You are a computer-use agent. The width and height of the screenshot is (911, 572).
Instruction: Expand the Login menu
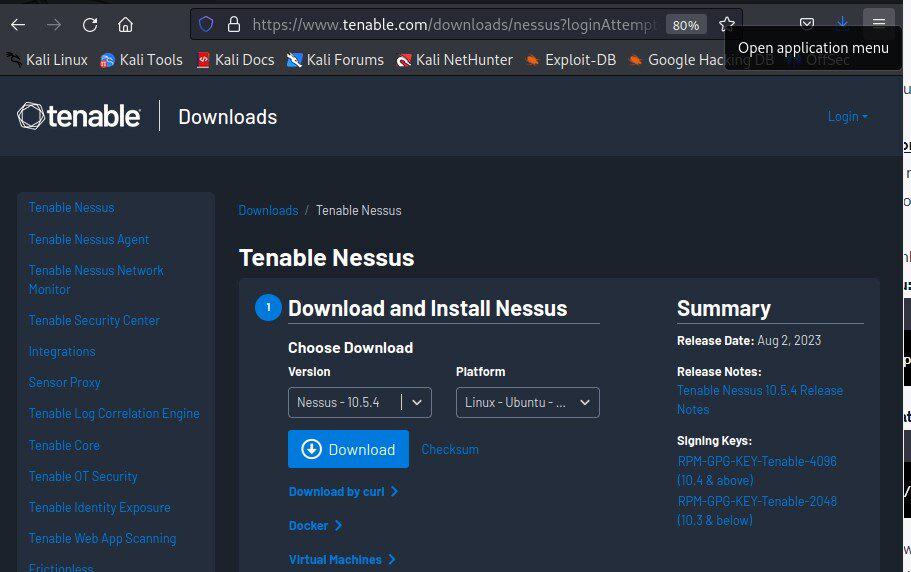(x=847, y=116)
